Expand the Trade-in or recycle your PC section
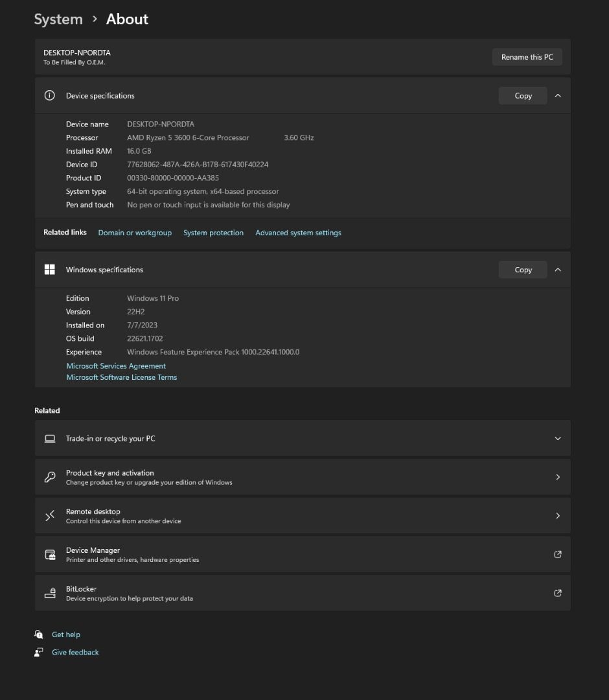The width and height of the screenshot is (609, 700). click(x=558, y=438)
